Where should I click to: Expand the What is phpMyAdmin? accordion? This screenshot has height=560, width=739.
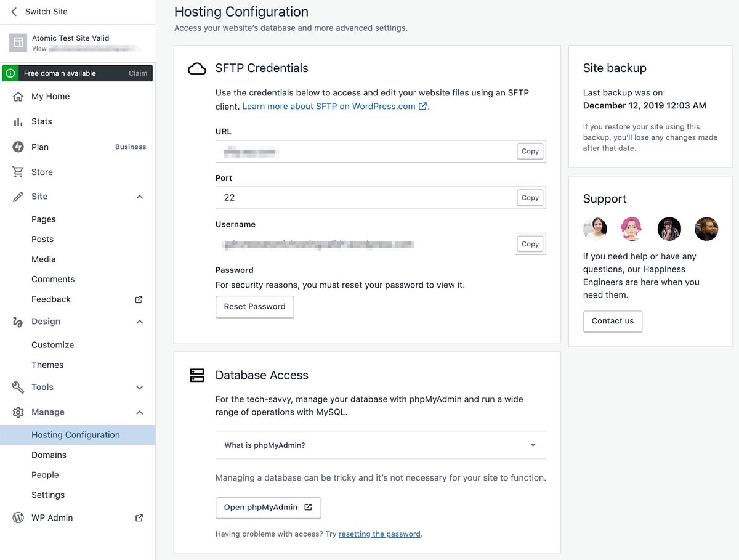pos(381,445)
